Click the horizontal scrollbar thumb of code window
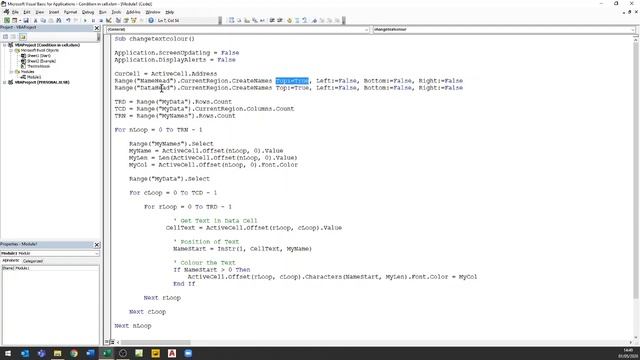The image size is (640, 360). pyautogui.click(x=156, y=342)
